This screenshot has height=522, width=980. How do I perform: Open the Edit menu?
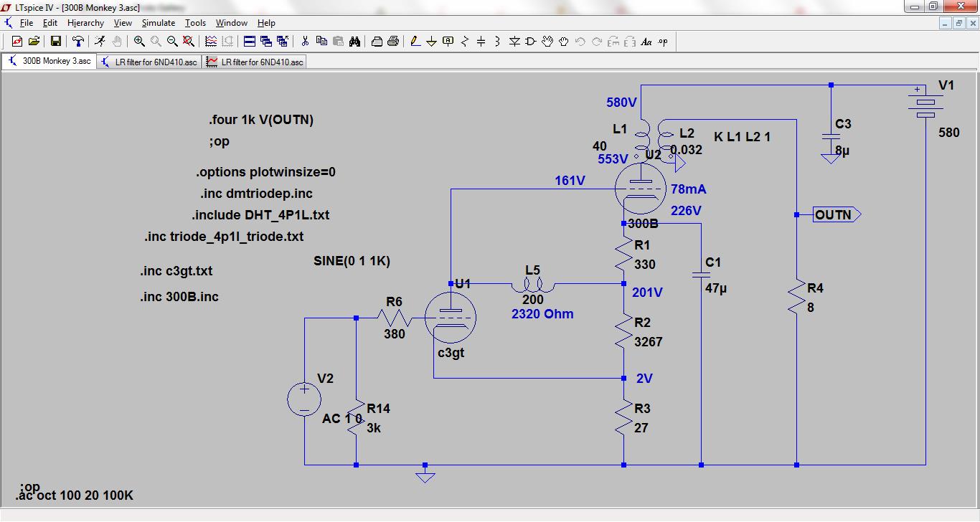(x=50, y=23)
